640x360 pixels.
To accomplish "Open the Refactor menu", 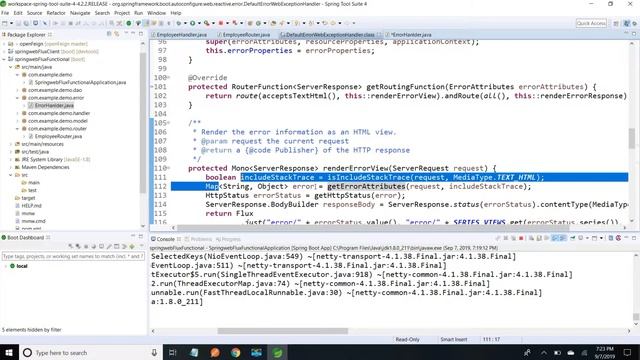I will point(56,13).
